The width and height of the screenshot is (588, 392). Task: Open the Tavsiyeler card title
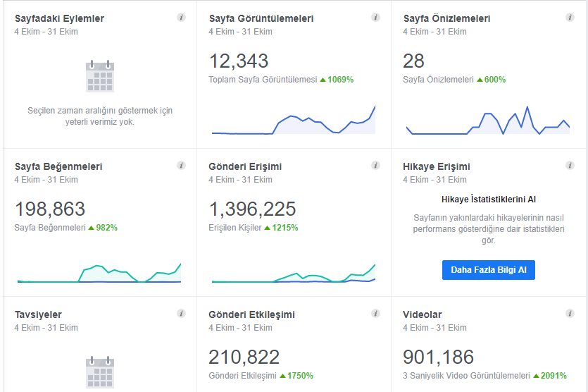click(38, 314)
